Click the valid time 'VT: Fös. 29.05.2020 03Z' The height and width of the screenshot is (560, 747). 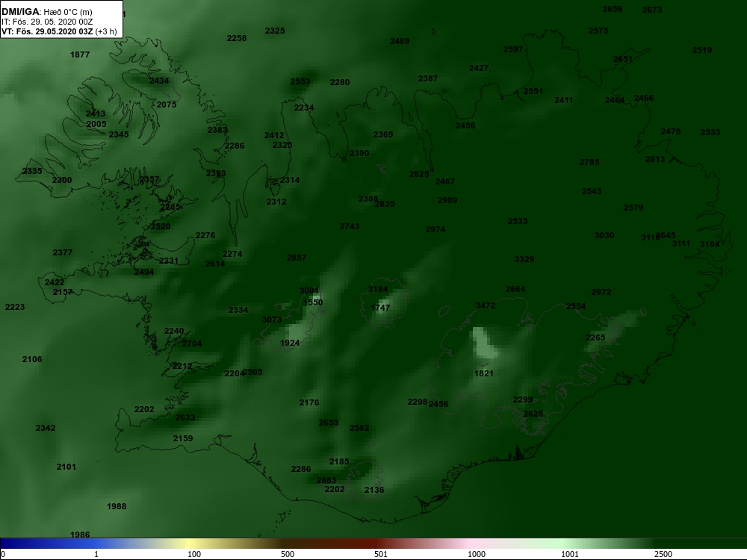(48, 31)
